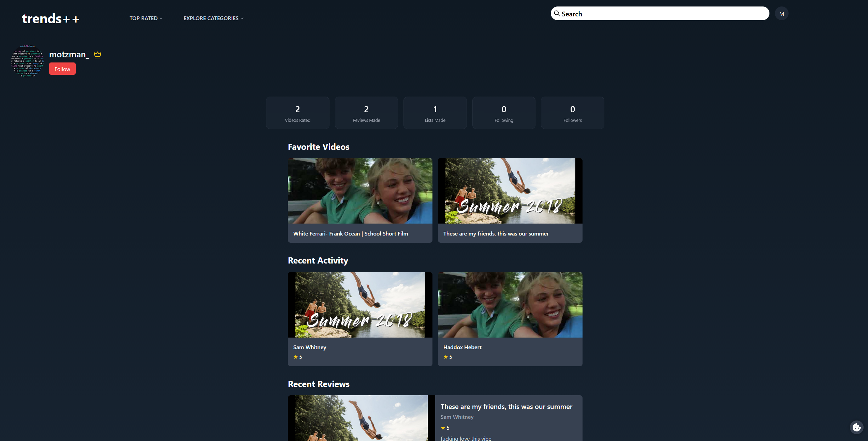
Task: Click motzman_ profile picture
Action: coord(27,61)
